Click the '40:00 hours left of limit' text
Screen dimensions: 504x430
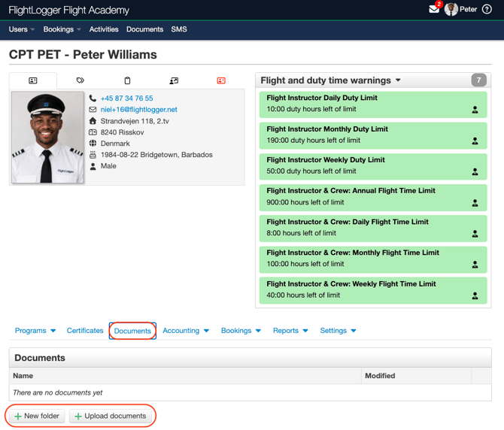pos(303,295)
